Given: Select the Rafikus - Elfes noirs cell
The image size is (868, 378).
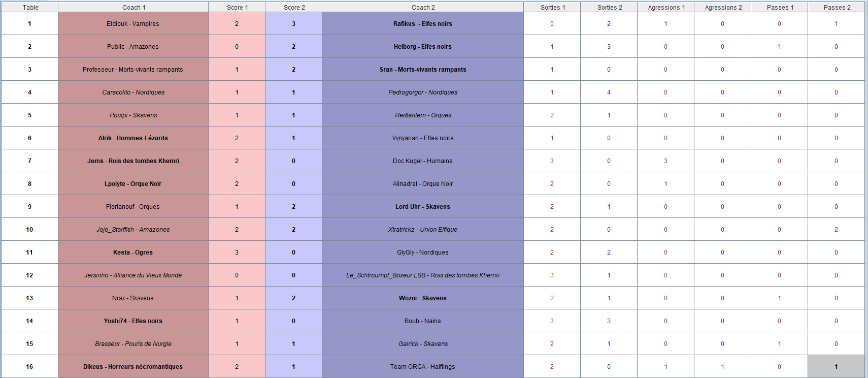Looking at the screenshot, I should coord(423,24).
